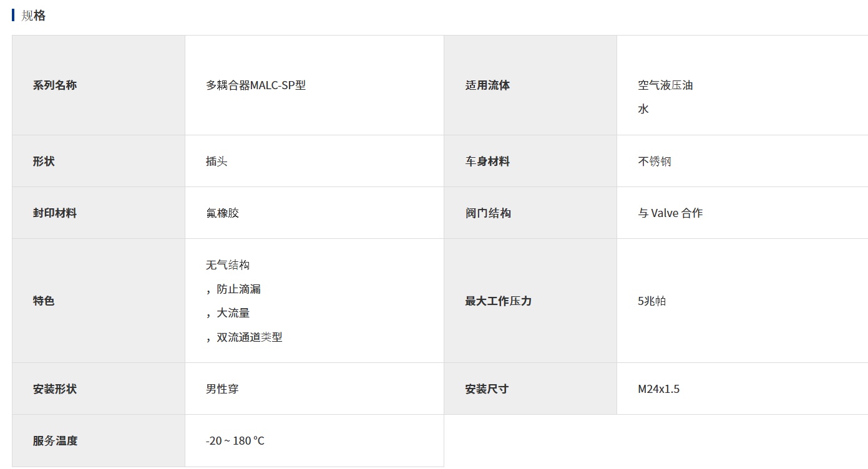
Task: Click the 形状 row label
Action: click(44, 162)
